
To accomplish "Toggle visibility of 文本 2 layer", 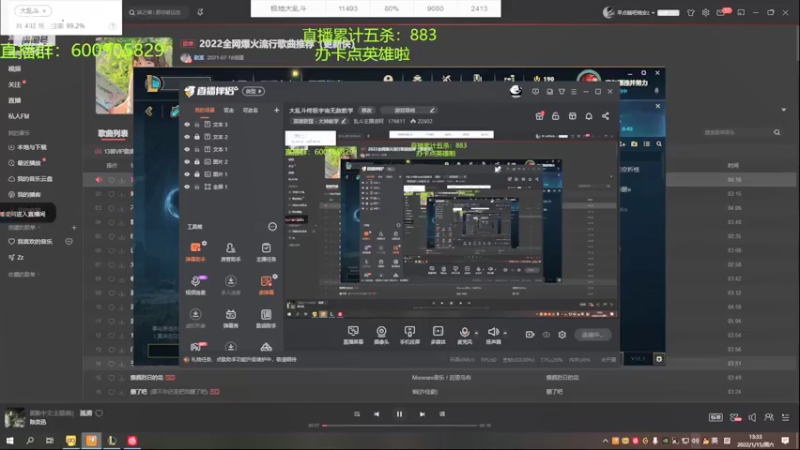I will [187, 137].
